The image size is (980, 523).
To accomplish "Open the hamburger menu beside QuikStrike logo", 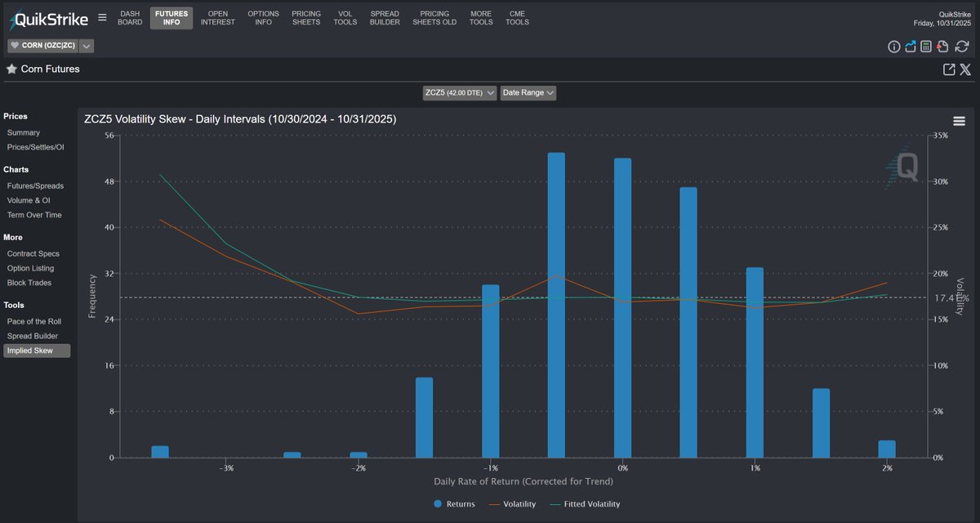I will [102, 16].
